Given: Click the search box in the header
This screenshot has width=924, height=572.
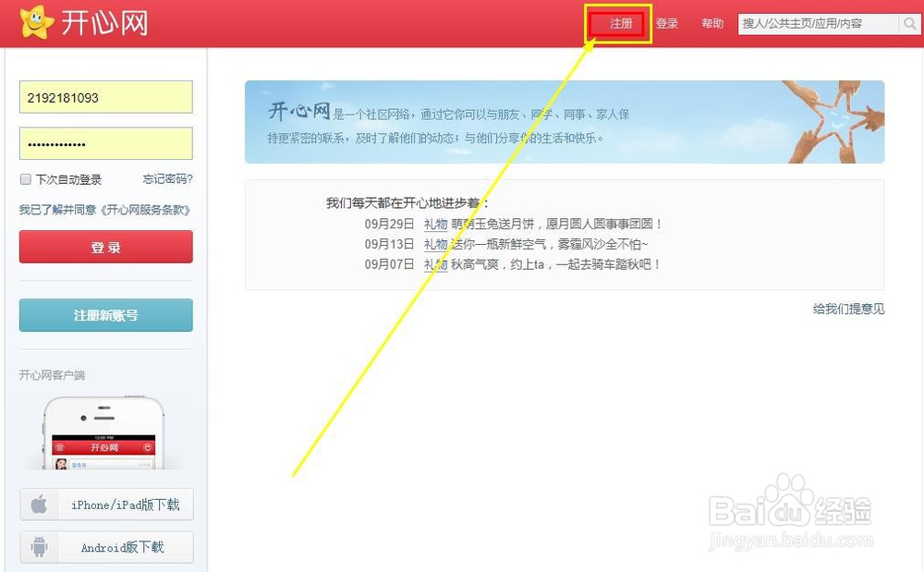Looking at the screenshot, I should click(x=818, y=23).
